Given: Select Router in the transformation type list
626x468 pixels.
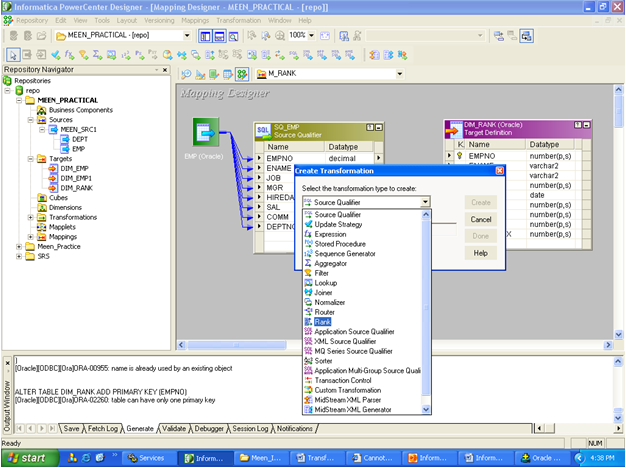Looking at the screenshot, I should [x=324, y=312].
